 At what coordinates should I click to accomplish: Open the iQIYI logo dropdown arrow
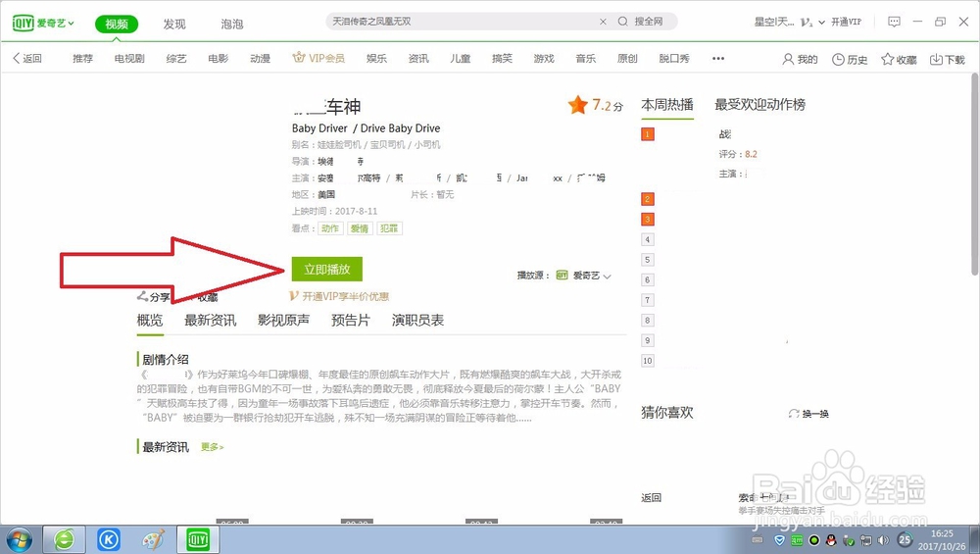pos(72,24)
